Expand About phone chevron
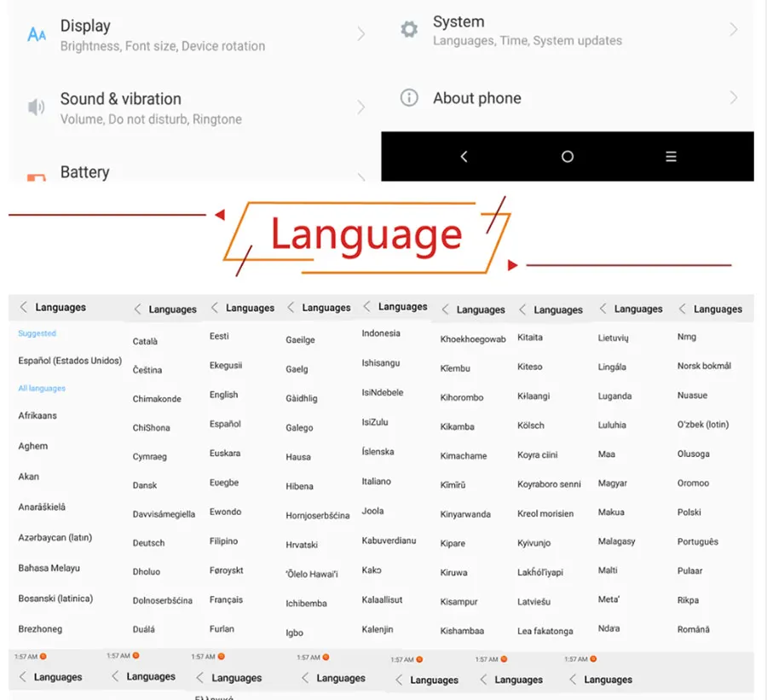The height and width of the screenshot is (700, 767). 733,97
